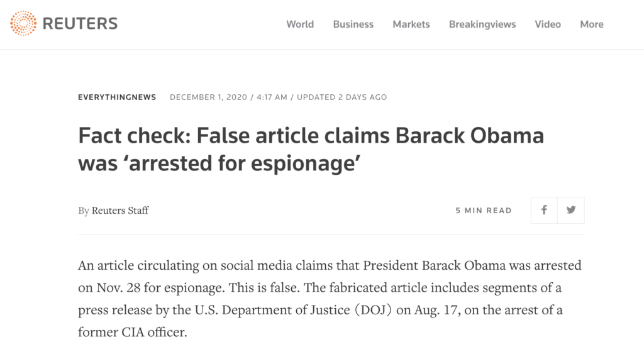644x352 pixels.
Task: Open the World section
Action: pyautogui.click(x=300, y=25)
